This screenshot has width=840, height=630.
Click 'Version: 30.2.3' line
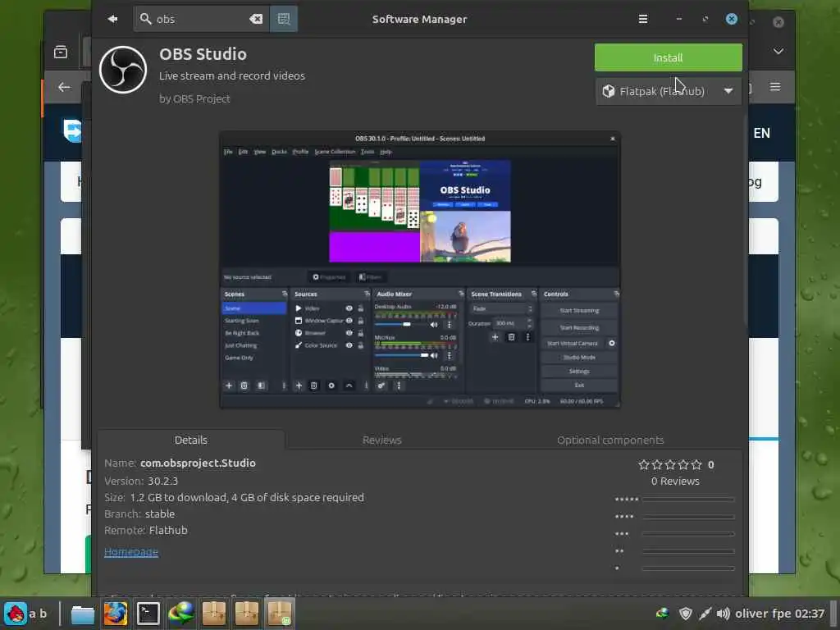pyautogui.click(x=141, y=481)
